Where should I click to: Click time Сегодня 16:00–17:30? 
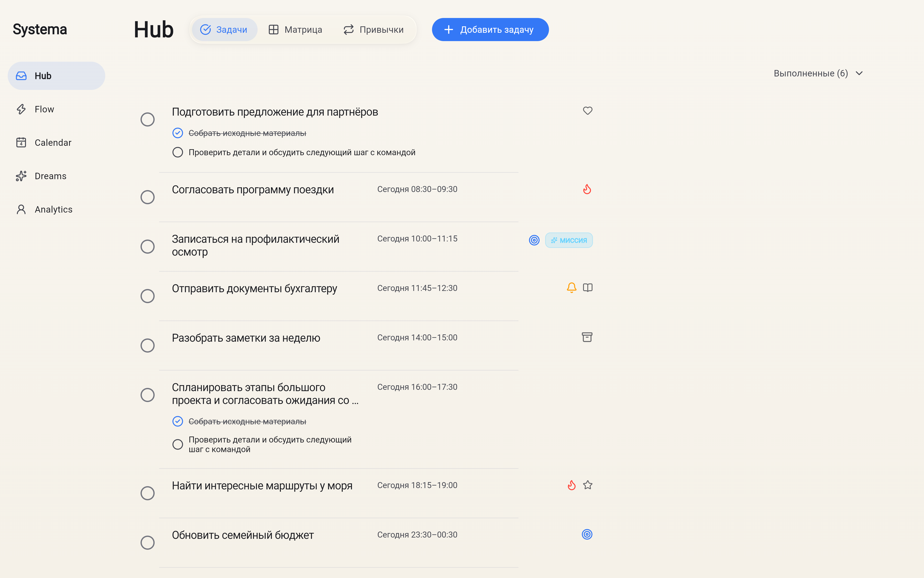[x=417, y=387]
